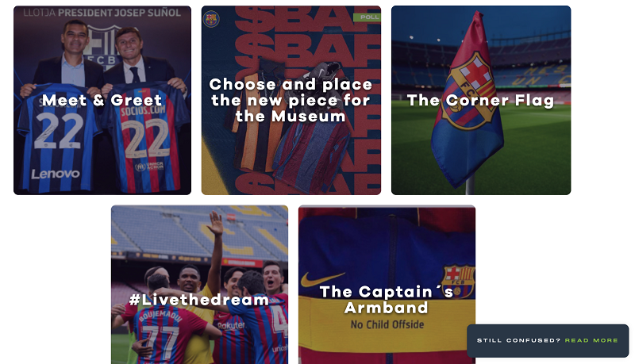Click the Nike swoosh on the armband
This screenshot has width=635, height=364.
(x=322, y=278)
